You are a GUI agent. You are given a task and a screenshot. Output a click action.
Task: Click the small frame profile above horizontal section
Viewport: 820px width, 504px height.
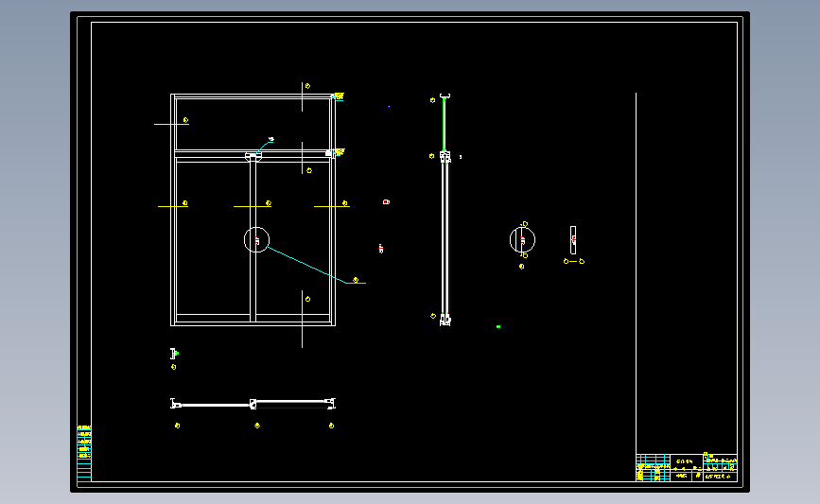[174, 354]
